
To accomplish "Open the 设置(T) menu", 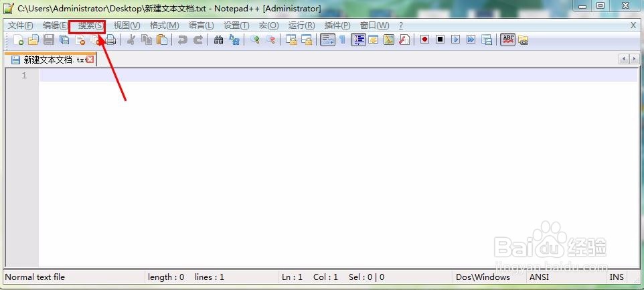I will (236, 25).
